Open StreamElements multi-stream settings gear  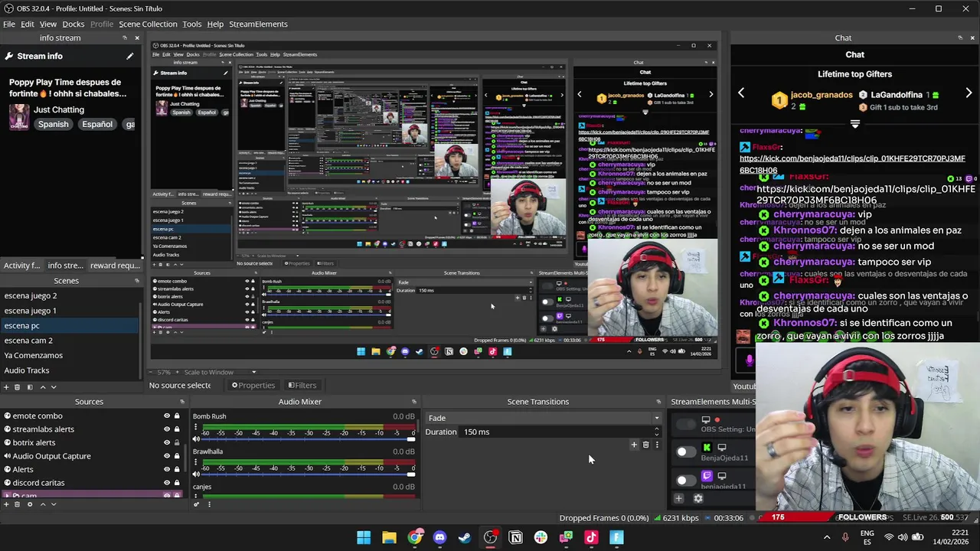[x=697, y=498]
